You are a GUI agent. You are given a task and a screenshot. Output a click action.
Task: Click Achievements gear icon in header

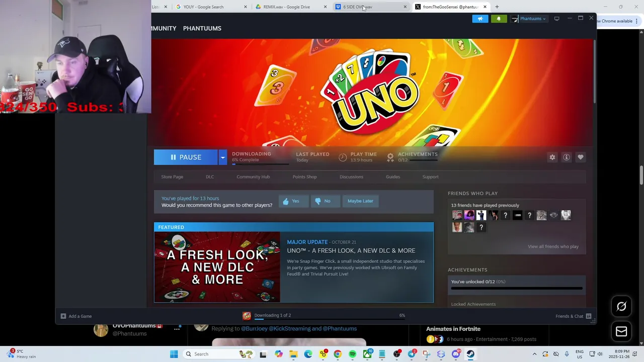pyautogui.click(x=390, y=157)
